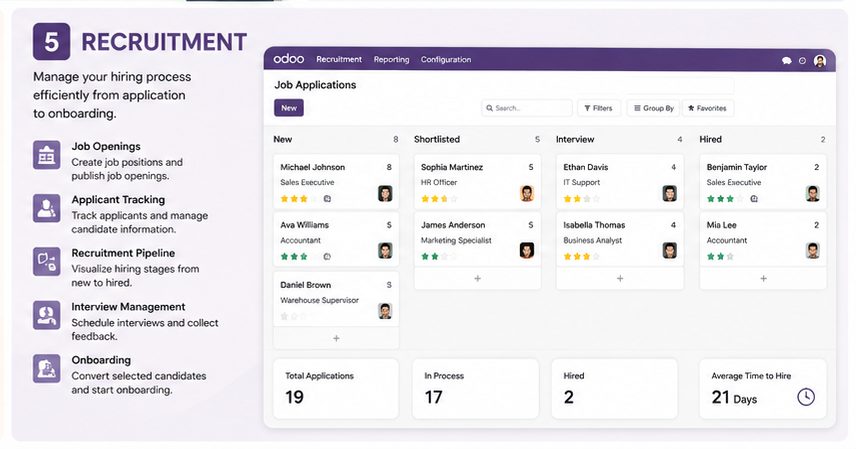The height and width of the screenshot is (449, 856).
Task: Open the user profile avatar in header
Action: click(x=819, y=61)
